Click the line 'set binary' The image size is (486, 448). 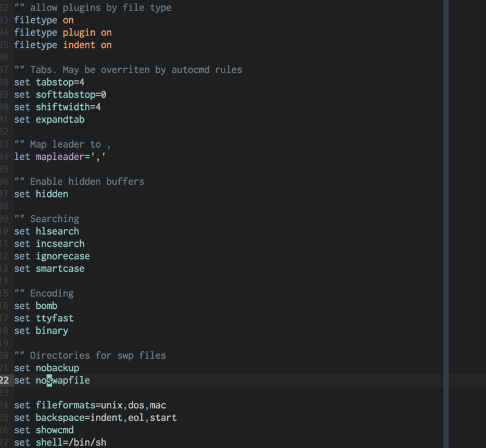click(x=41, y=331)
